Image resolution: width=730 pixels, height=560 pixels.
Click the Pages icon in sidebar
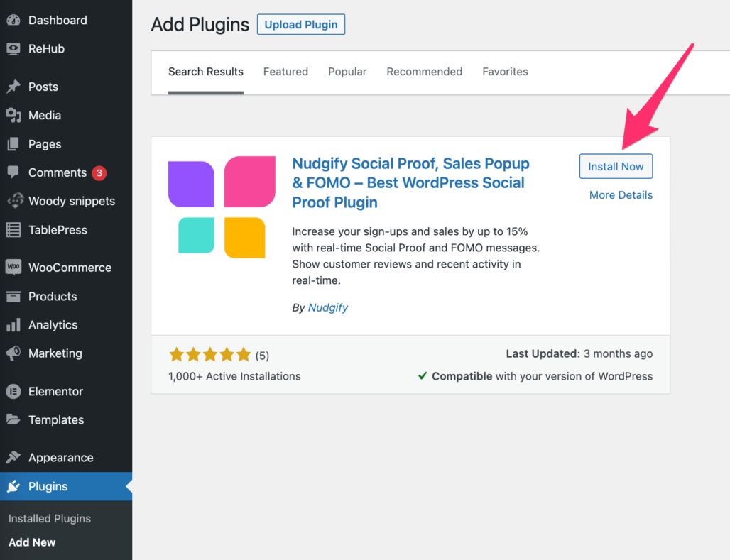coord(13,144)
